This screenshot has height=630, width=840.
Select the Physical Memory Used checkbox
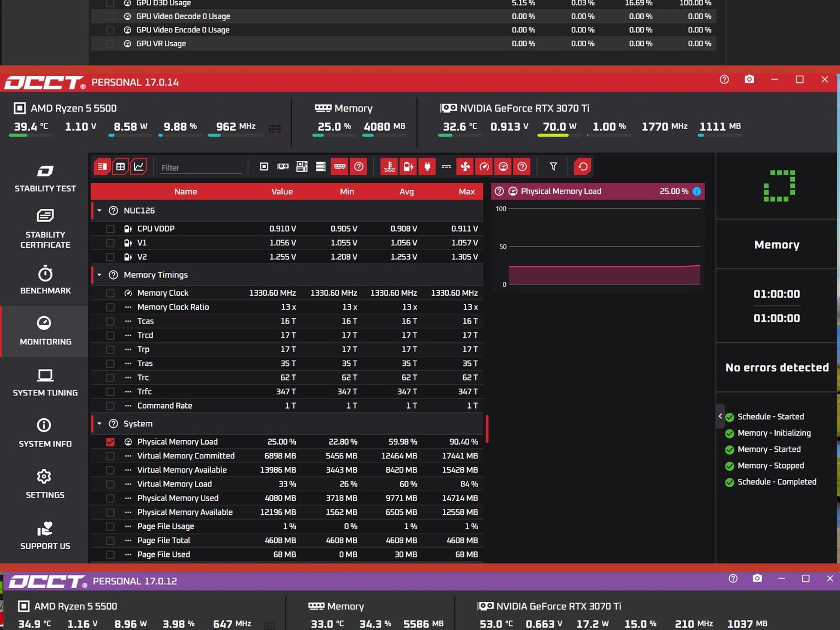click(110, 498)
